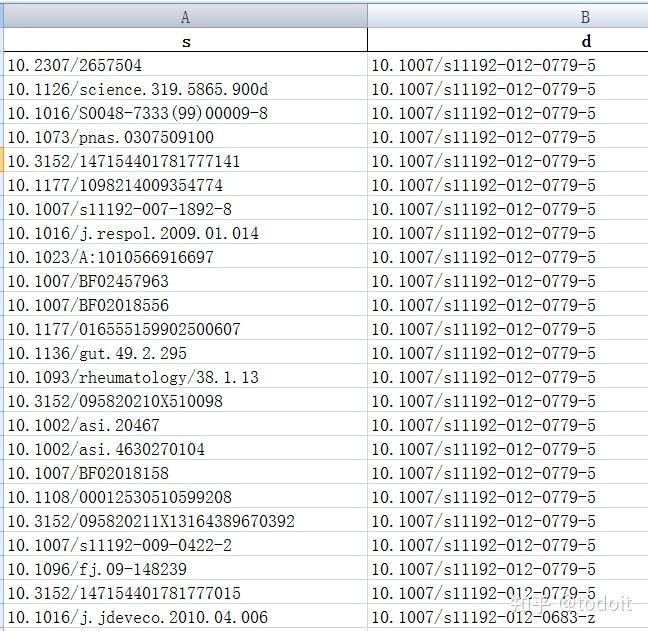Select cell 10.1136/gut.49.2.295
Viewport: 648px width, 631px height.
click(185, 352)
